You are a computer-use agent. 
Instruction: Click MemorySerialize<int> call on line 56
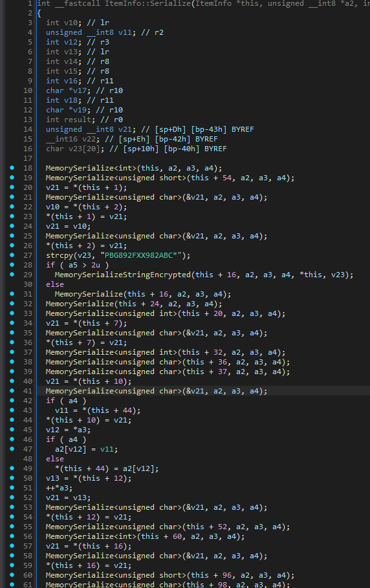point(91,536)
